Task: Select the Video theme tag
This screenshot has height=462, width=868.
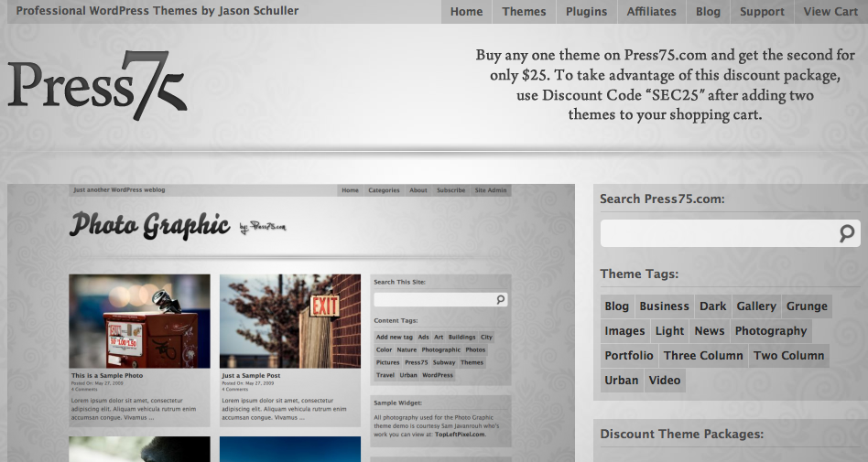Action: point(665,380)
